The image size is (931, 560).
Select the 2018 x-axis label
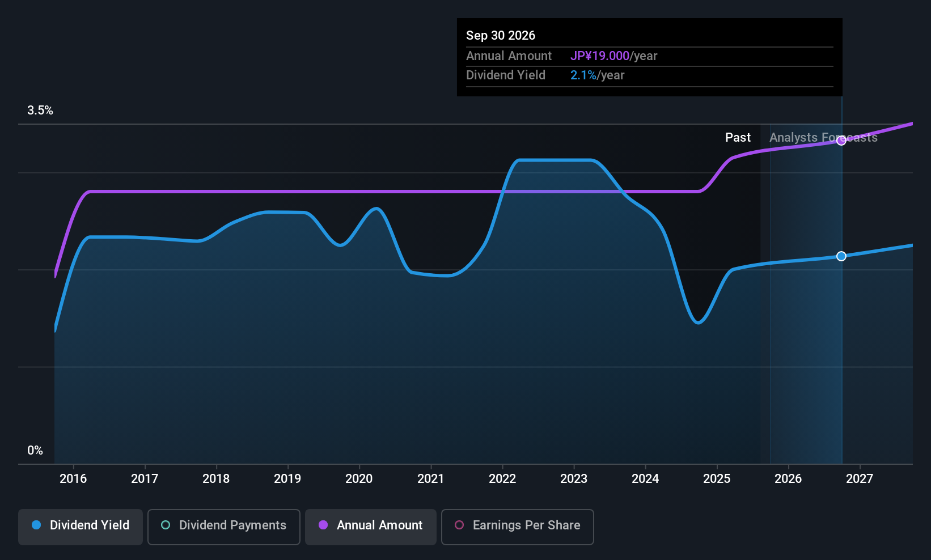pyautogui.click(x=216, y=479)
